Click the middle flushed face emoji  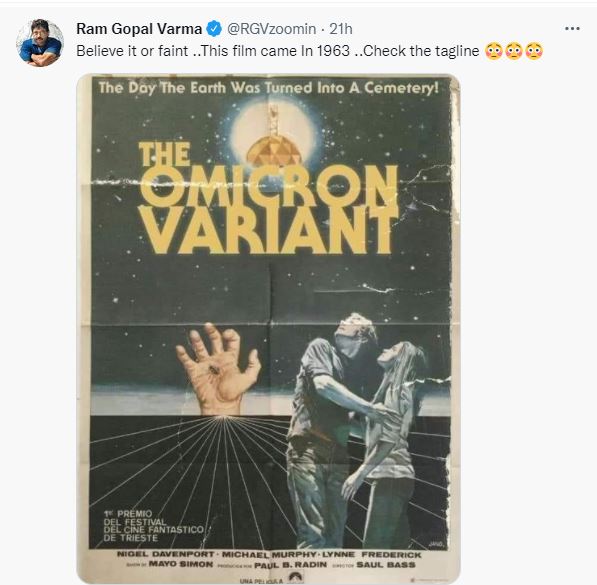click(514, 51)
